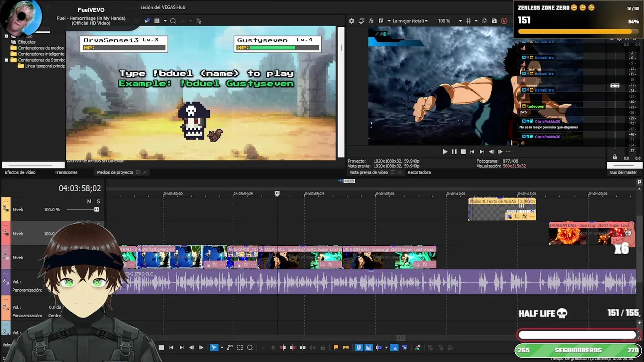Viewport: 644px width, 362px height.
Task: Go to end in timeline transport
Action: coord(181,347)
